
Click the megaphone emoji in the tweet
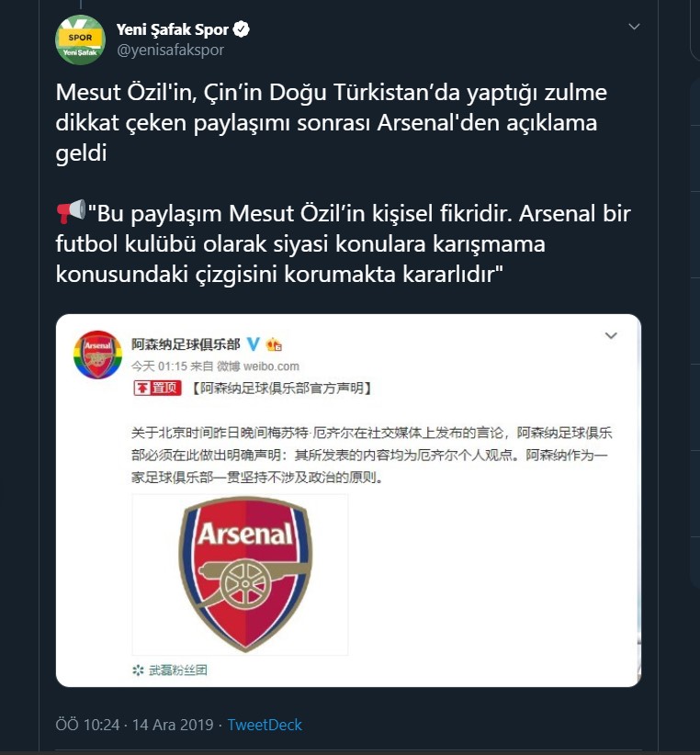point(70,213)
